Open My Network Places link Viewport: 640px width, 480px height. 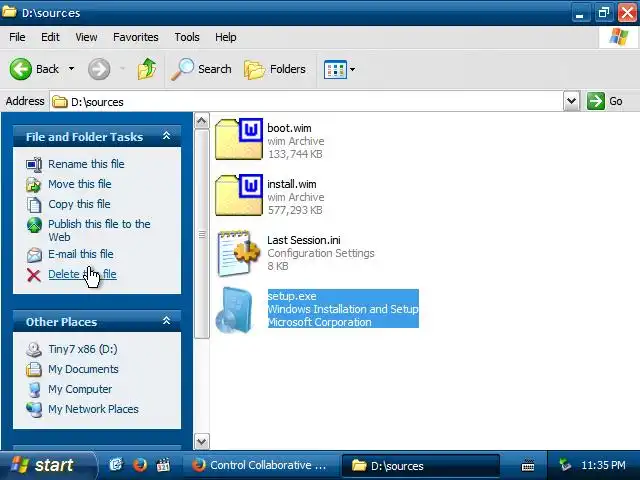[93, 409]
